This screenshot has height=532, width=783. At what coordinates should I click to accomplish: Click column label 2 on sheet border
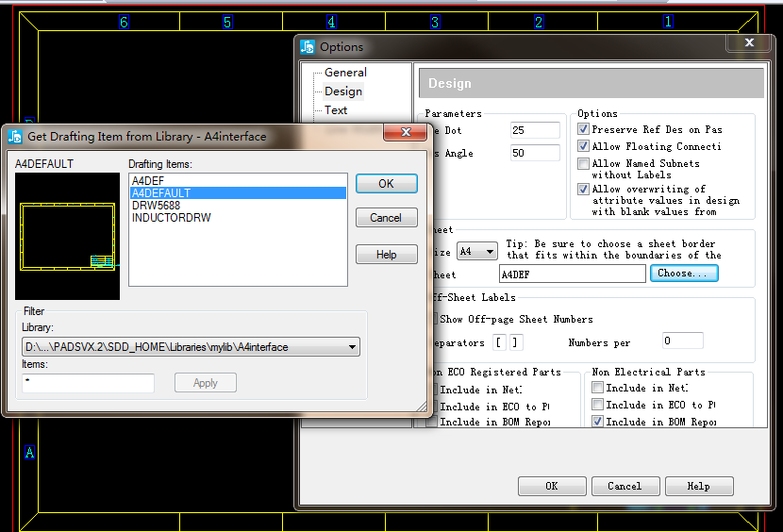click(x=539, y=22)
